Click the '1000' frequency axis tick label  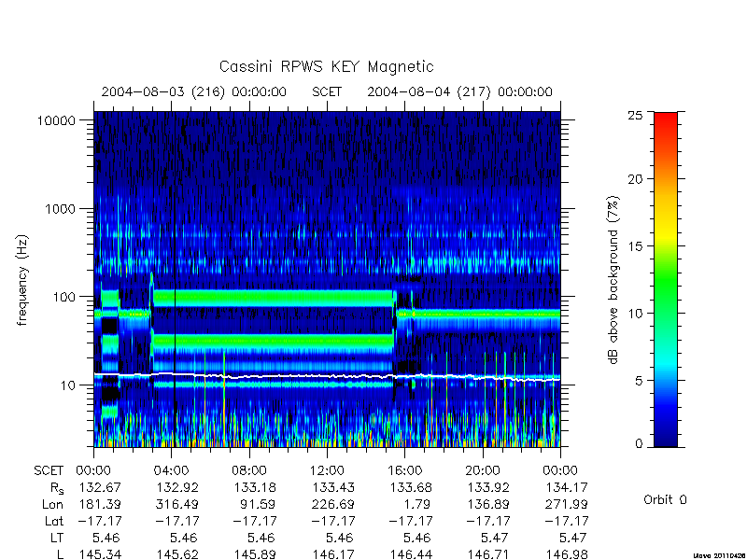(61, 209)
